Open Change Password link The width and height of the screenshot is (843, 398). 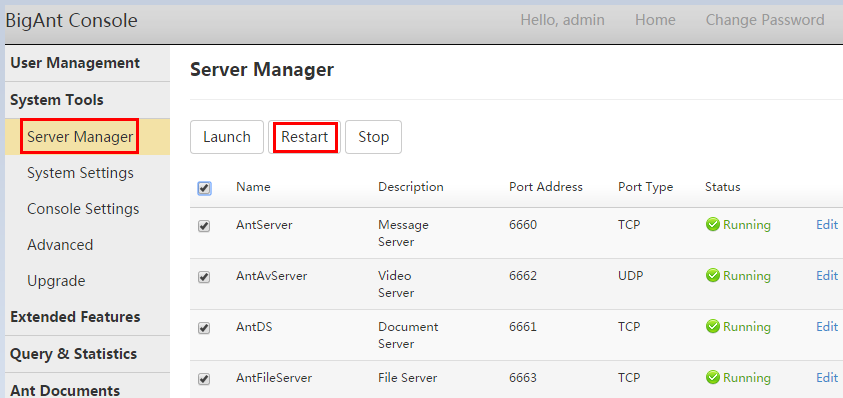pyautogui.click(x=765, y=20)
